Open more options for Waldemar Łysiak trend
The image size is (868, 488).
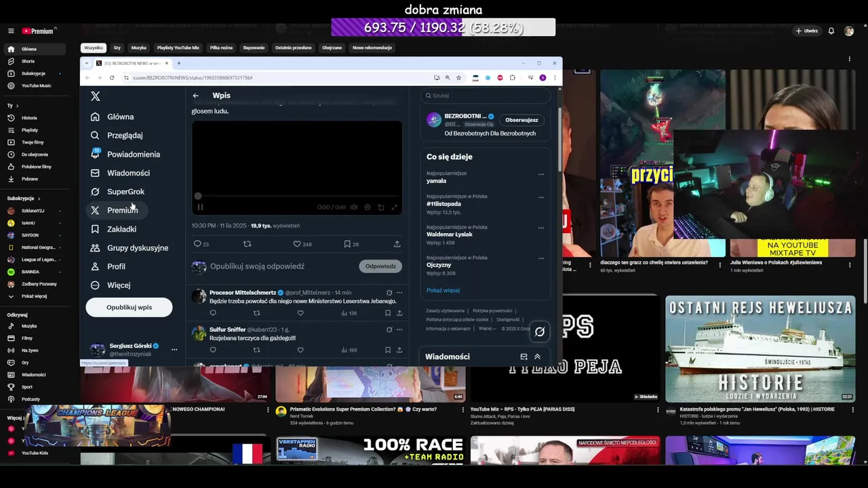541,228
